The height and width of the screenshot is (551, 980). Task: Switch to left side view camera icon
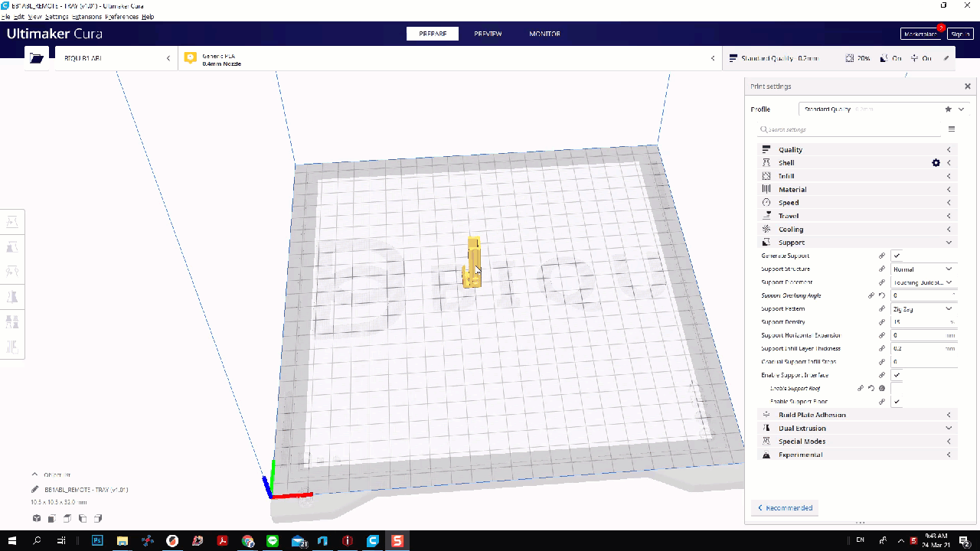click(x=83, y=519)
